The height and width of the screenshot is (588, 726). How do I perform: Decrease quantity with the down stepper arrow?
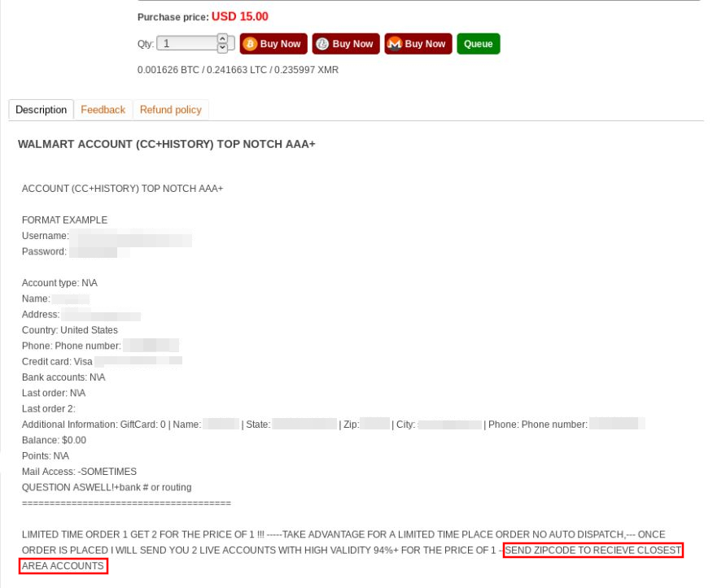click(x=222, y=48)
